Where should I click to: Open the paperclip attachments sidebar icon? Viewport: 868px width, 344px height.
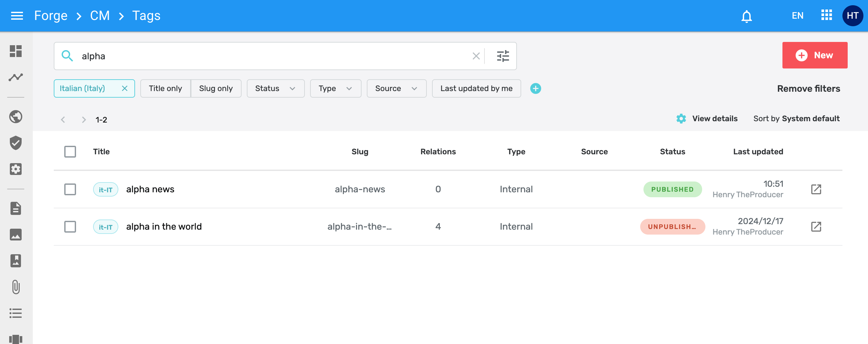pyautogui.click(x=15, y=287)
